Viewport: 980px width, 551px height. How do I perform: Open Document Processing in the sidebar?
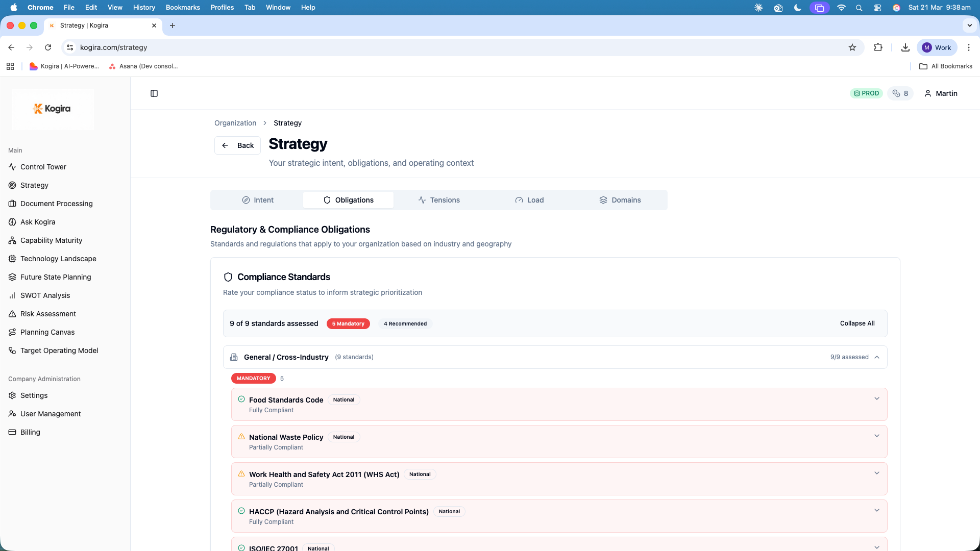[56, 204]
